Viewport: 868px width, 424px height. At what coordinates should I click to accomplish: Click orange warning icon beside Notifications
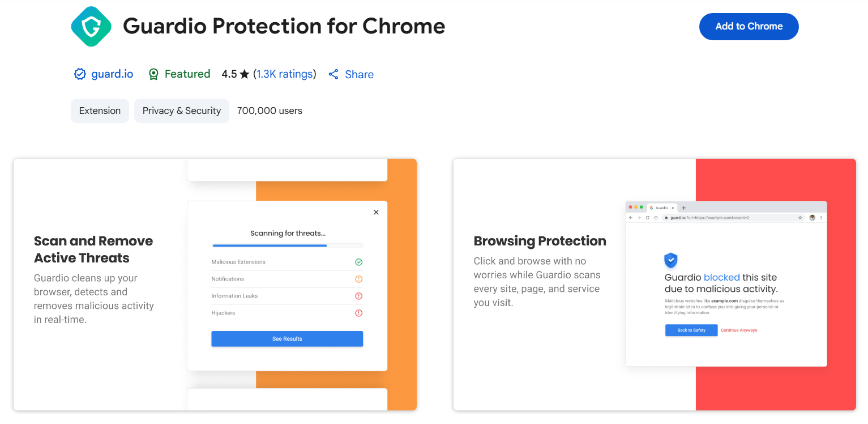(358, 279)
